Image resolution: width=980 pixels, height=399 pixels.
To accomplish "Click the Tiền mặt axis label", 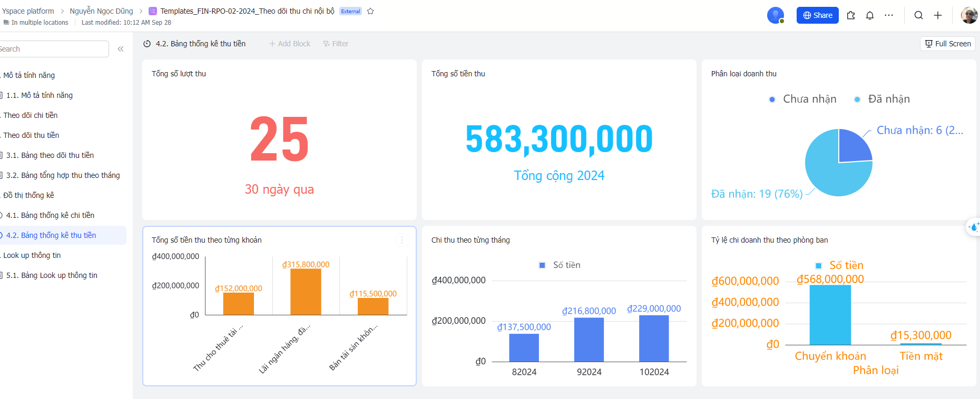I will point(921,356).
